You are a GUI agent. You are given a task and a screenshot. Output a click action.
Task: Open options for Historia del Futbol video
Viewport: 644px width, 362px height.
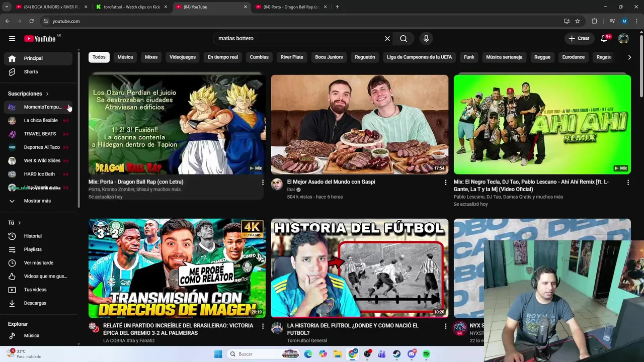445,326
